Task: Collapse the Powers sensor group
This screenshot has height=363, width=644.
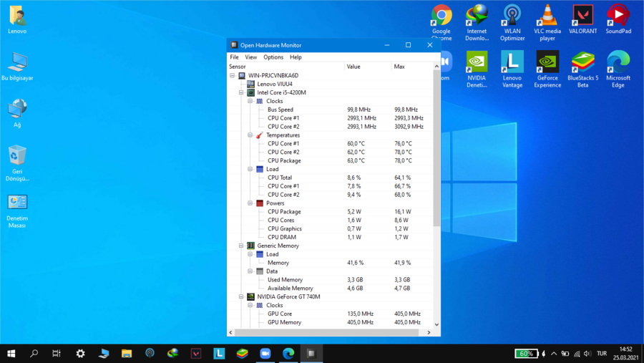Action: coord(250,203)
